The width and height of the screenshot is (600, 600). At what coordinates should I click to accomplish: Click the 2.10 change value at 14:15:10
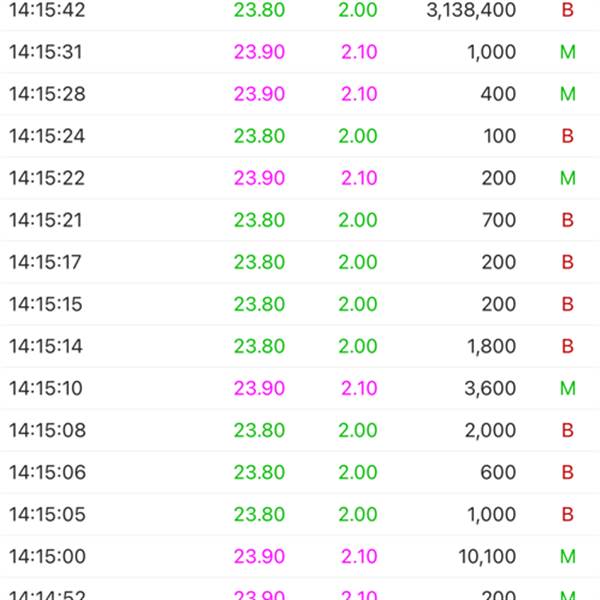click(359, 388)
